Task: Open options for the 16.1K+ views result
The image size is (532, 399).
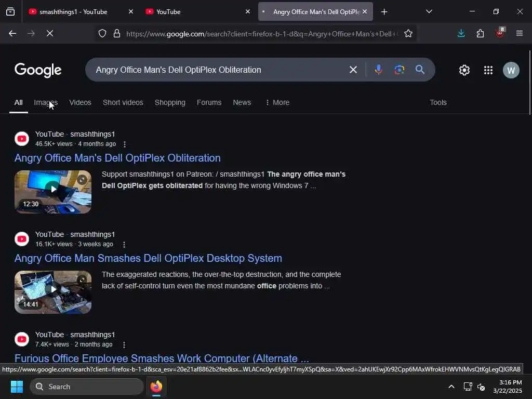Action: 124,244
